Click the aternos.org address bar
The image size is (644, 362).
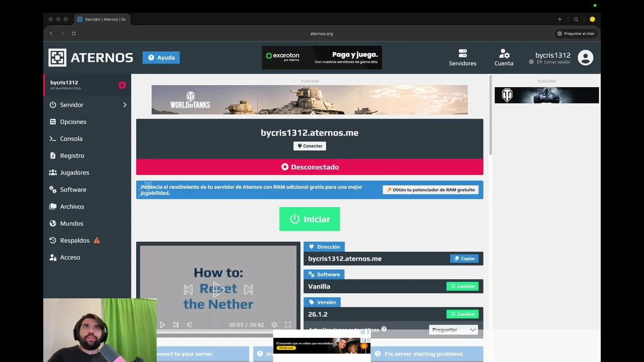tap(321, 34)
